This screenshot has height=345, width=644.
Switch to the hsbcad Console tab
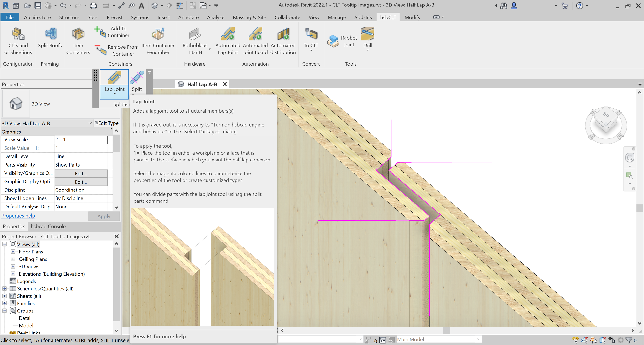pos(48,226)
